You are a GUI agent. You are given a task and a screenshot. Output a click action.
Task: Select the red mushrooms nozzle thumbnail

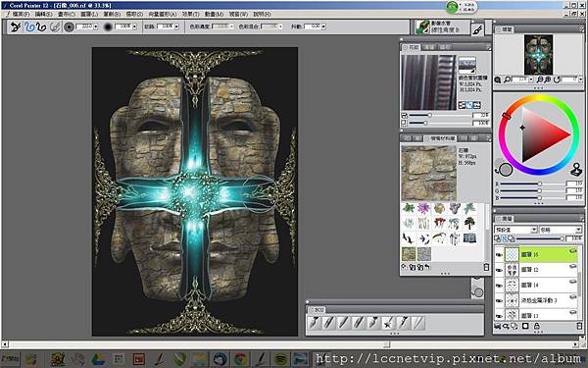pos(439,224)
